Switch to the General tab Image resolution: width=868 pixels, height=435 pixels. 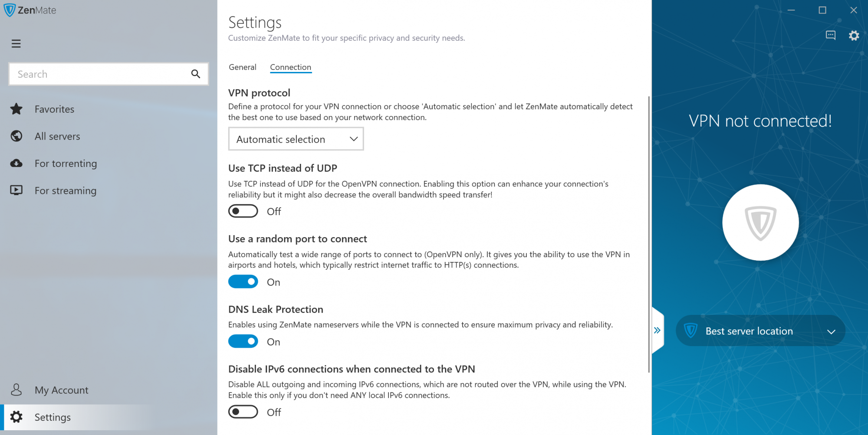point(243,67)
